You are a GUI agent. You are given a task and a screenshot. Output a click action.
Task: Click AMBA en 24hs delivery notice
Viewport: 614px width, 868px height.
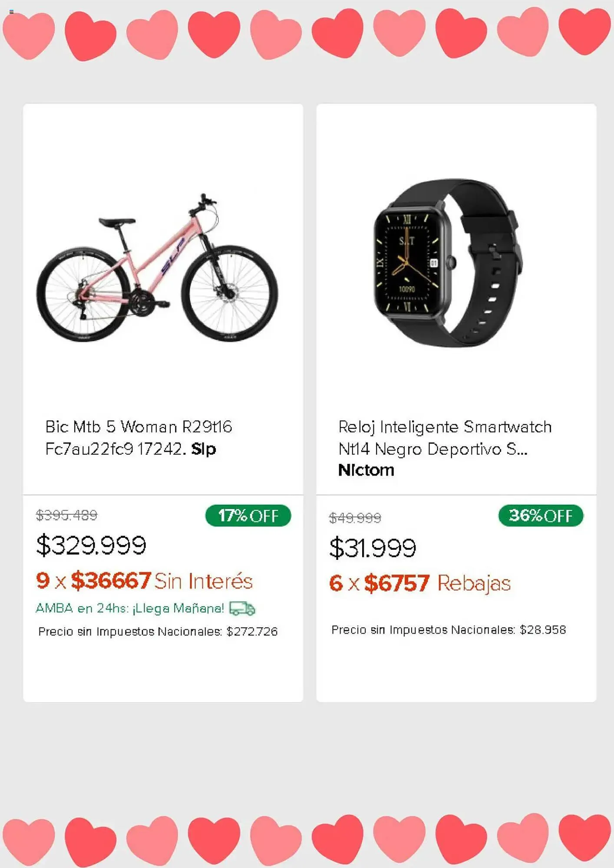point(130,608)
